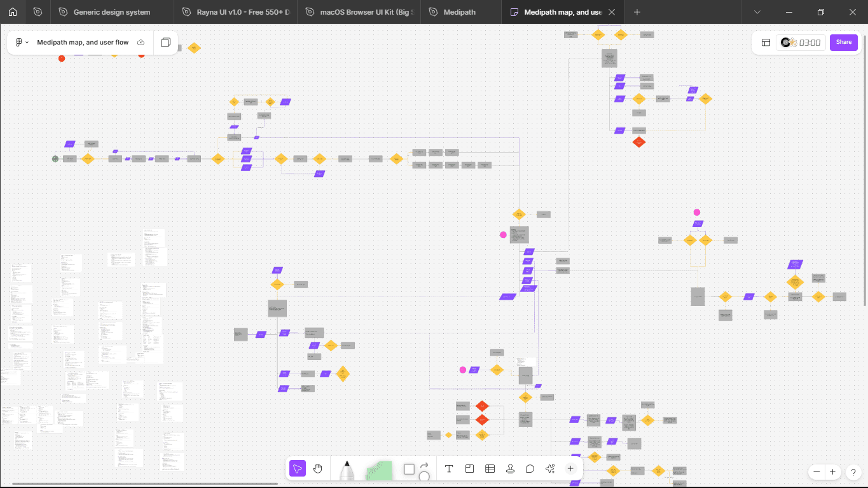Switch to the Rayna UI v1.0 tab

click(237, 12)
